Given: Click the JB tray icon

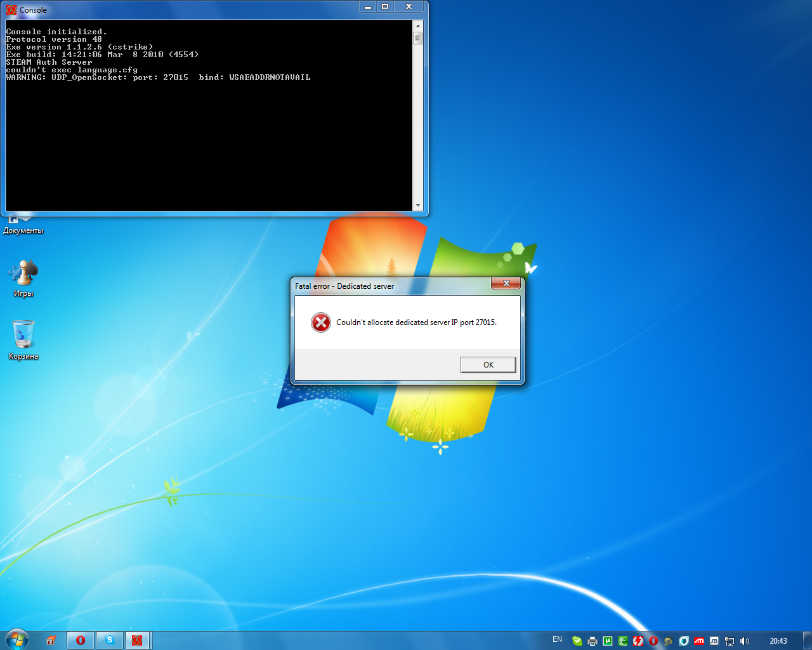Looking at the screenshot, I should click(x=714, y=641).
